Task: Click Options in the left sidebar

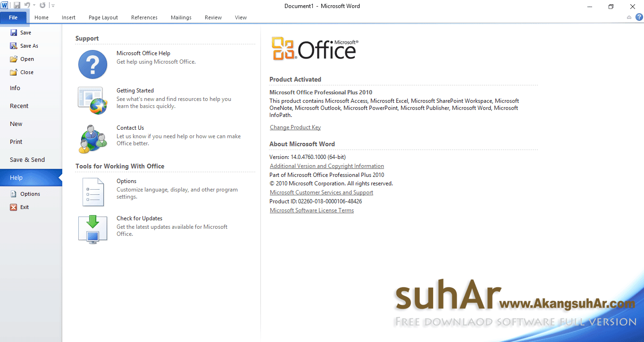Action: pyautogui.click(x=25, y=194)
